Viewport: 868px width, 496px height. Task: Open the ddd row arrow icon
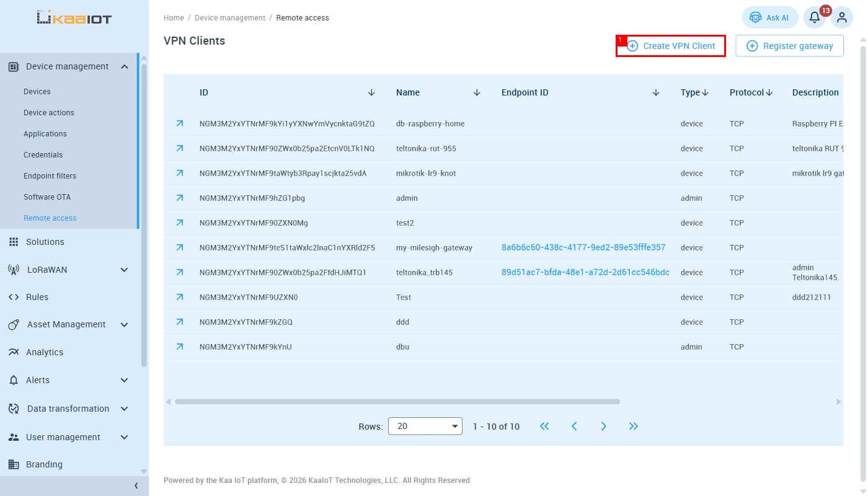click(179, 322)
